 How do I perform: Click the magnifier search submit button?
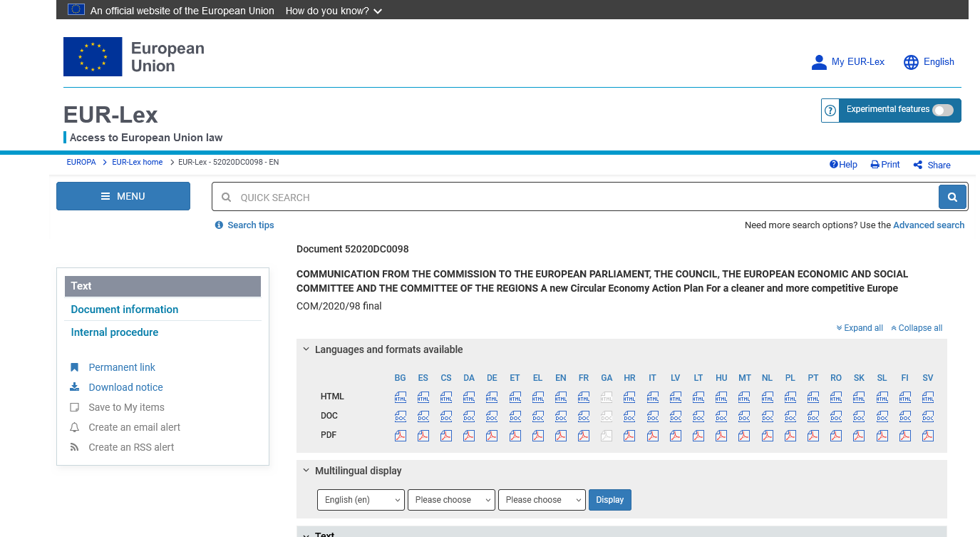(x=952, y=197)
